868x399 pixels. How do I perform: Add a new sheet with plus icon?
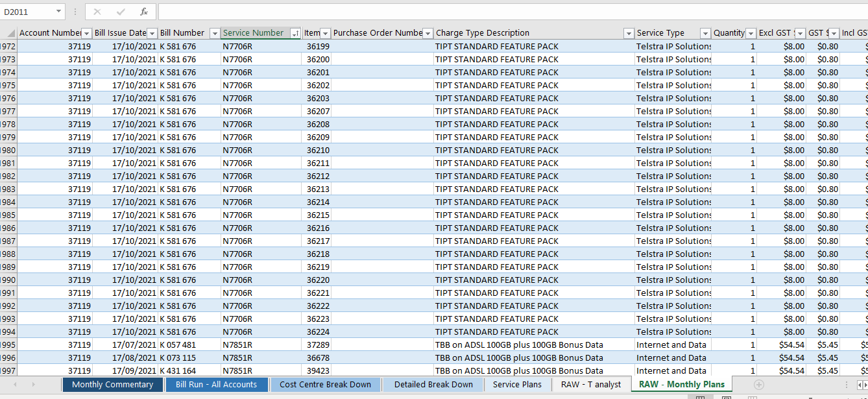[758, 385]
